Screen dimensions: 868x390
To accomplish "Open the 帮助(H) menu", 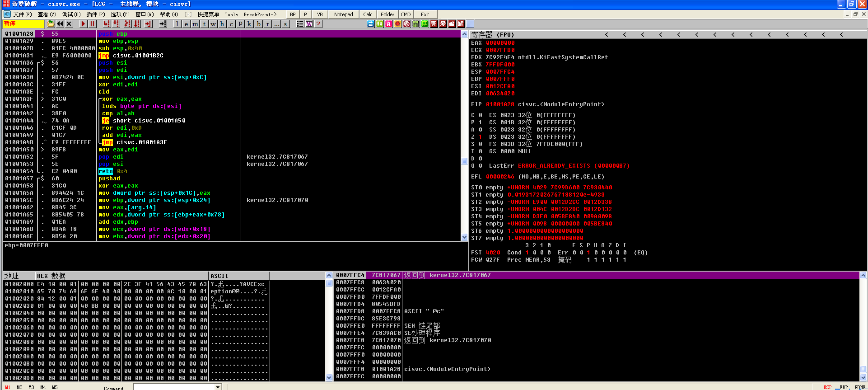I will point(169,14).
